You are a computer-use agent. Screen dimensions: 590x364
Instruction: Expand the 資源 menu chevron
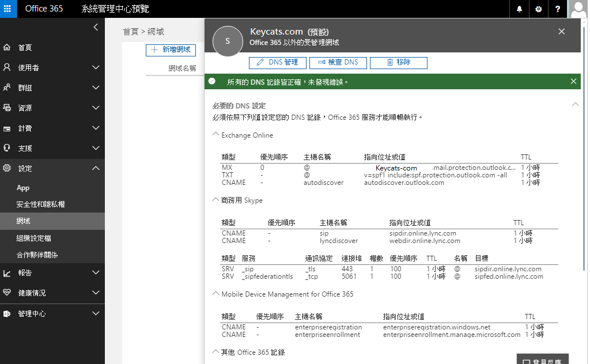(x=96, y=108)
